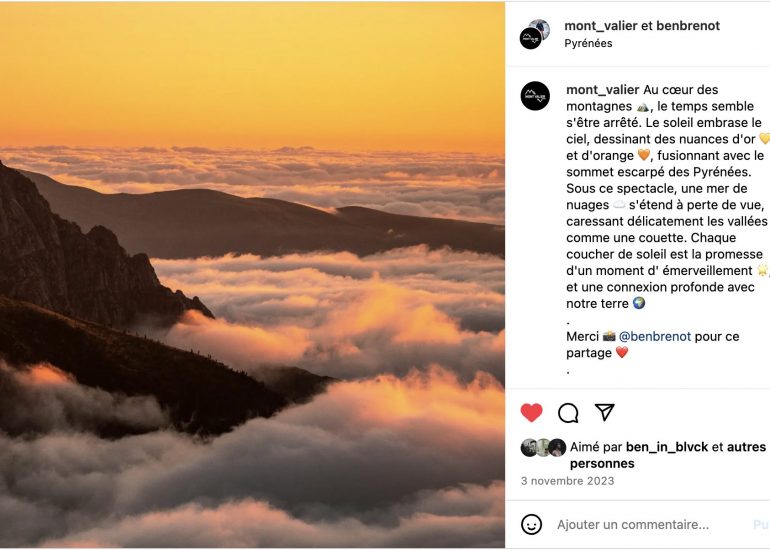Focus the "Ajouter un commentaire..." field
Image resolution: width=770 pixels, height=550 pixels.
[640, 525]
